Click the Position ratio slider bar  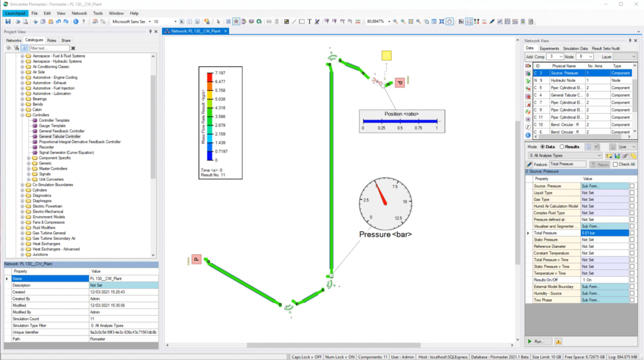(x=399, y=121)
